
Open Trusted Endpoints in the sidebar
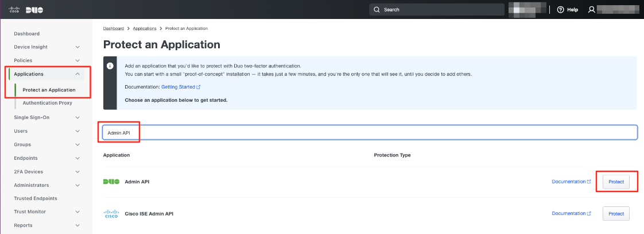[36, 198]
